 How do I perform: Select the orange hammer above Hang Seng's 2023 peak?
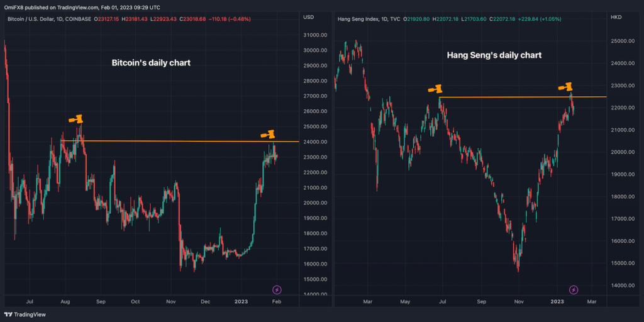click(565, 87)
